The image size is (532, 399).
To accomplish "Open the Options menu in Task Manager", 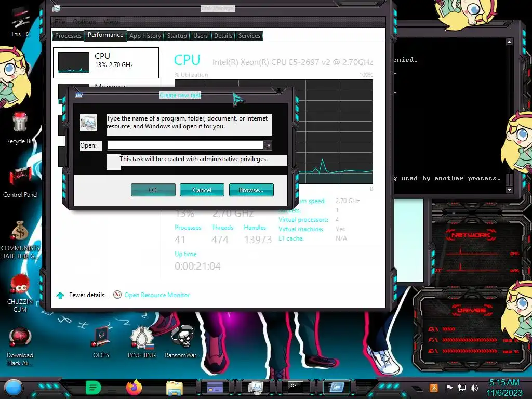I will tap(84, 22).
